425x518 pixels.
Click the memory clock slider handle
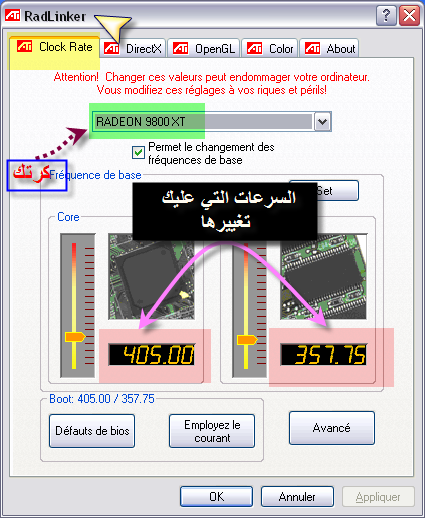click(x=247, y=340)
